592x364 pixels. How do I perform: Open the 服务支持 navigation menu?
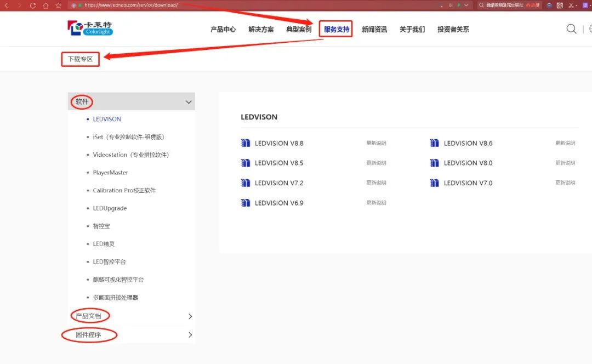tap(336, 30)
